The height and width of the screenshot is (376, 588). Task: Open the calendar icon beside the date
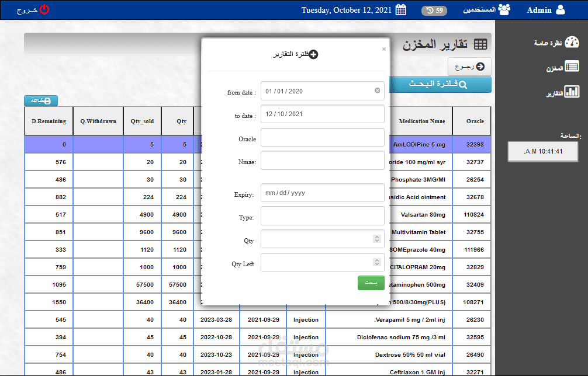(x=401, y=10)
